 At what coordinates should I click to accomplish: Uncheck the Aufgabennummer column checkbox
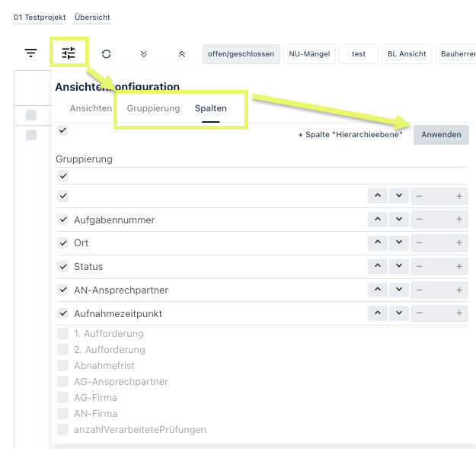[x=63, y=220]
